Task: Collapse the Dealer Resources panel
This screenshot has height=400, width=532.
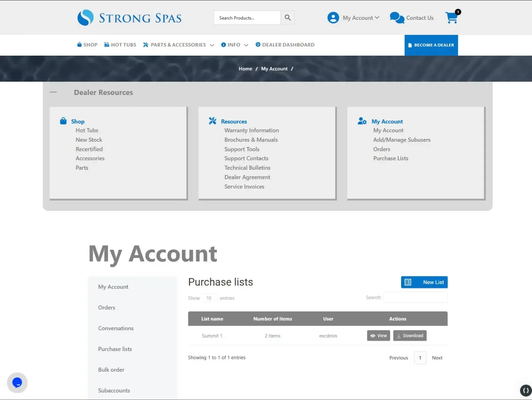Action: (x=53, y=92)
